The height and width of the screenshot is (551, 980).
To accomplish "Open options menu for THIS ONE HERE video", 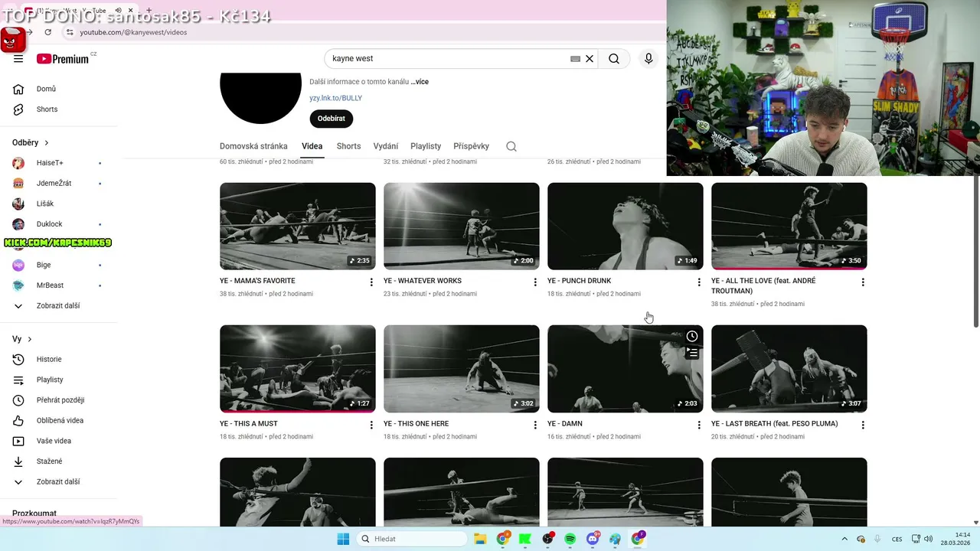I will click(535, 425).
